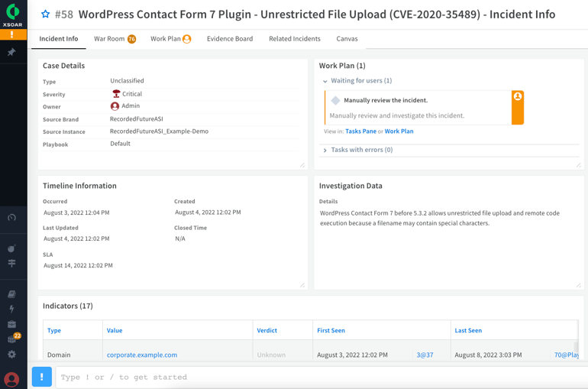Click the Closed Time value N/A
588x389 pixels.
(x=180, y=238)
